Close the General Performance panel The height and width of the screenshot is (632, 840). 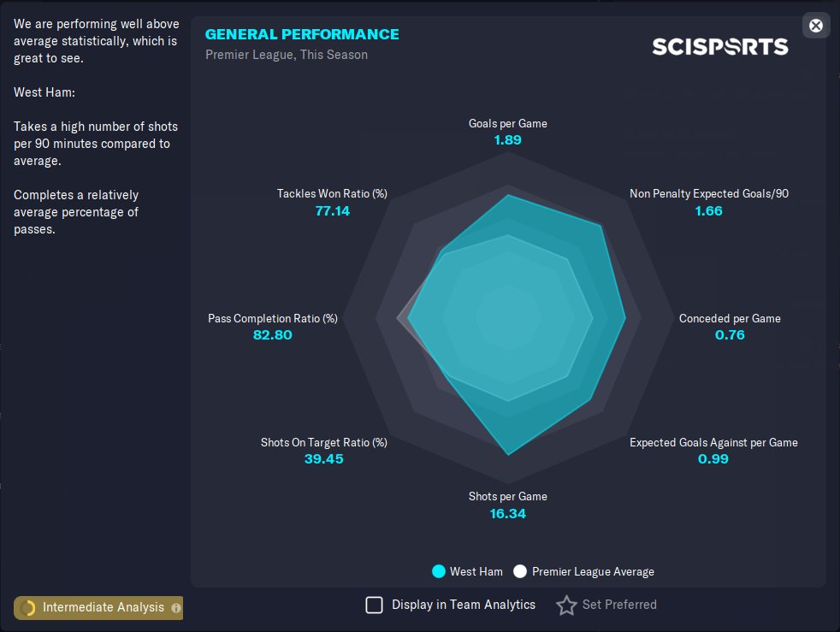pyautogui.click(x=816, y=26)
